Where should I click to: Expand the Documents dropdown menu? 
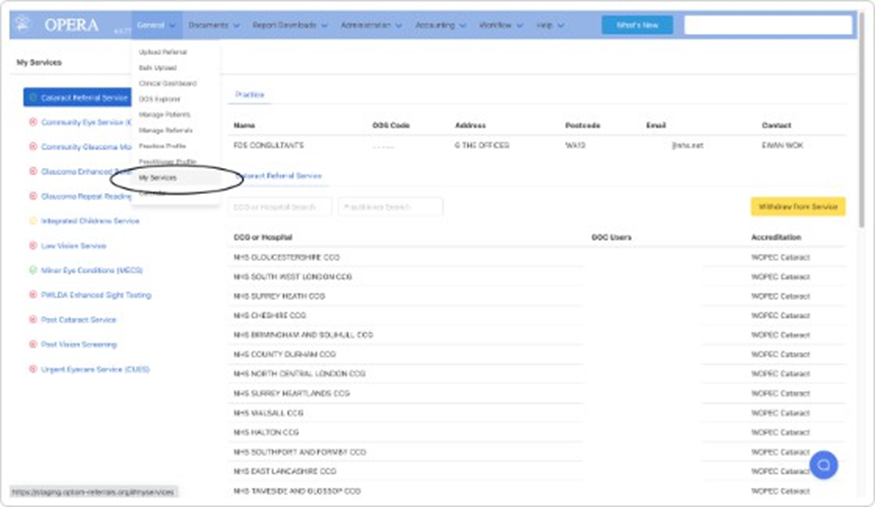pyautogui.click(x=214, y=25)
